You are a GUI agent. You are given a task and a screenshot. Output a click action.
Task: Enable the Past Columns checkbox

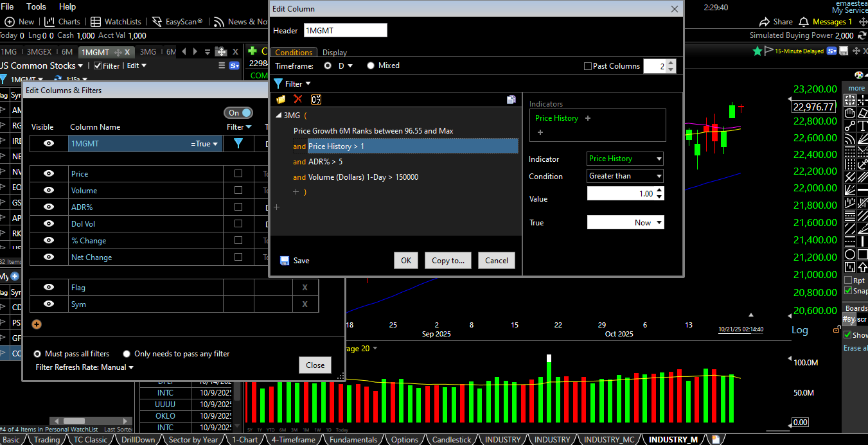click(588, 66)
